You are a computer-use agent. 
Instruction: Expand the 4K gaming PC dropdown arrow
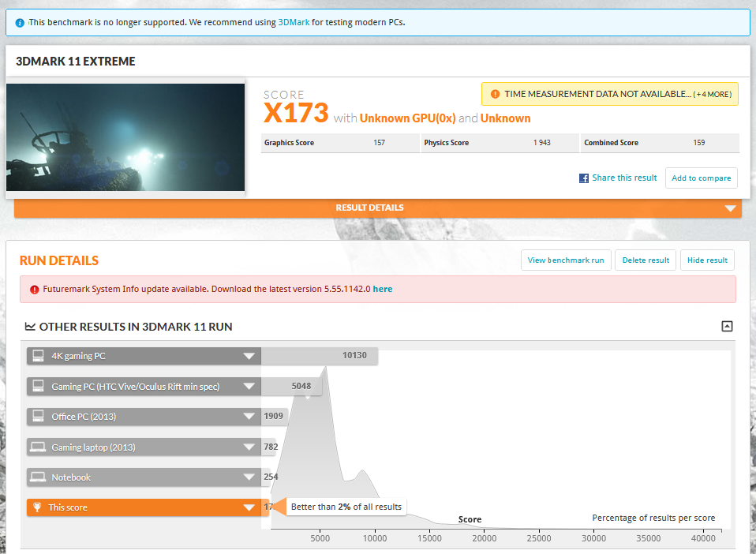coord(249,357)
